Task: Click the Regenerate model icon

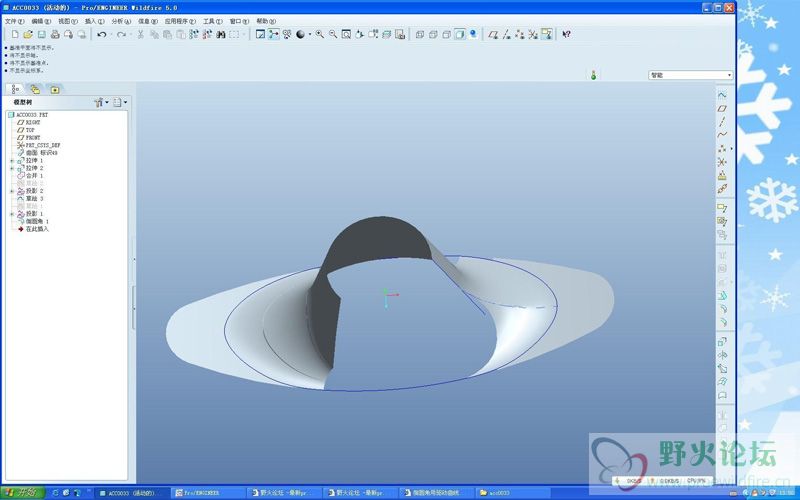Action: click(194, 34)
